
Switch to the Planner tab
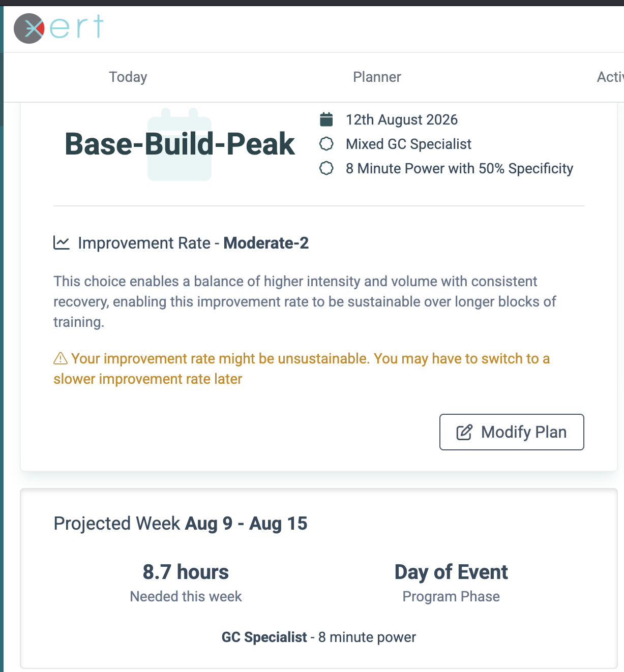pyautogui.click(x=377, y=77)
